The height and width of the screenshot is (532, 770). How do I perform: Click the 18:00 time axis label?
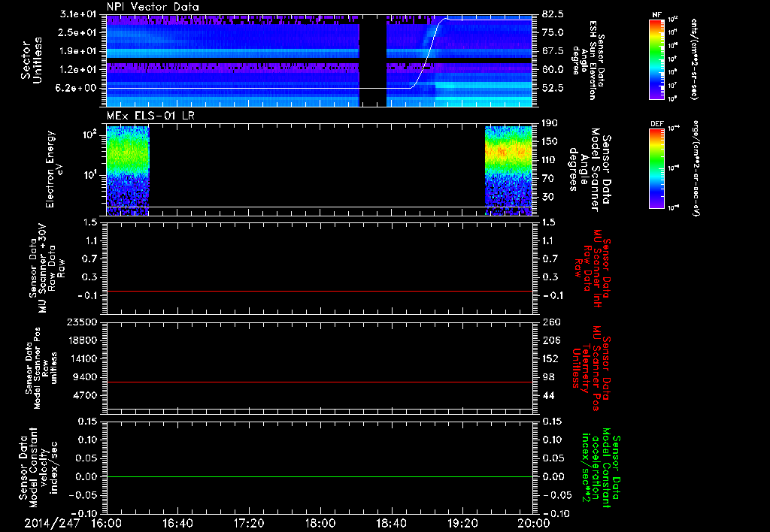[x=320, y=523]
